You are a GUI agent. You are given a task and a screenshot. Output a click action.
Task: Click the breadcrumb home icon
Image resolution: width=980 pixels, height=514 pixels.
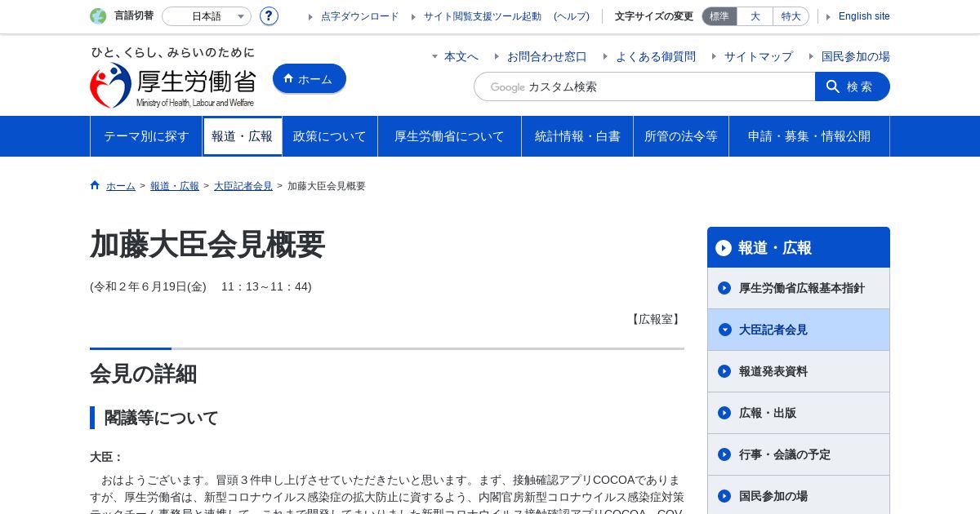click(x=95, y=185)
